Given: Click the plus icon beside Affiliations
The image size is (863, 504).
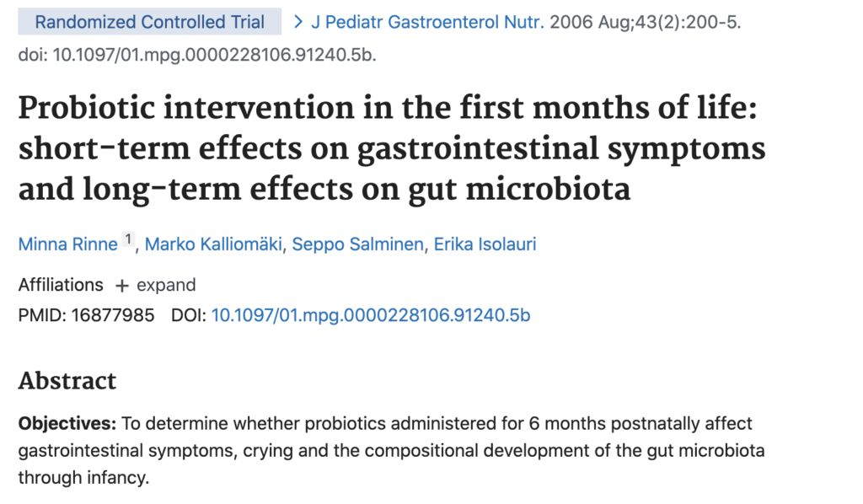Looking at the screenshot, I should (x=121, y=286).
